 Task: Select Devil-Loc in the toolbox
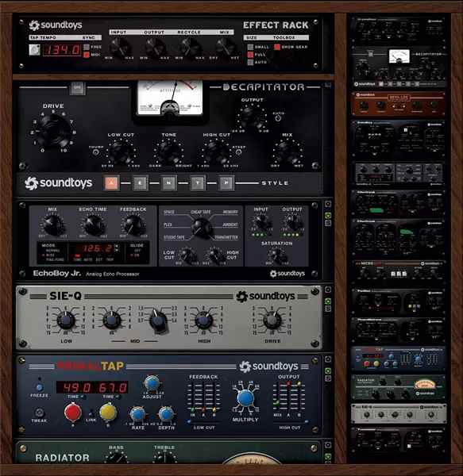pyautogui.click(x=399, y=104)
